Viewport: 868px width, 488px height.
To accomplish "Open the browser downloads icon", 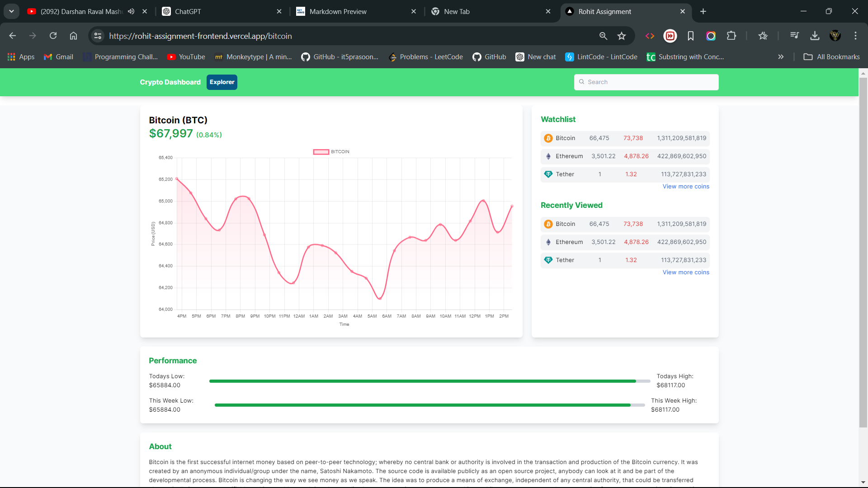I will (x=815, y=36).
